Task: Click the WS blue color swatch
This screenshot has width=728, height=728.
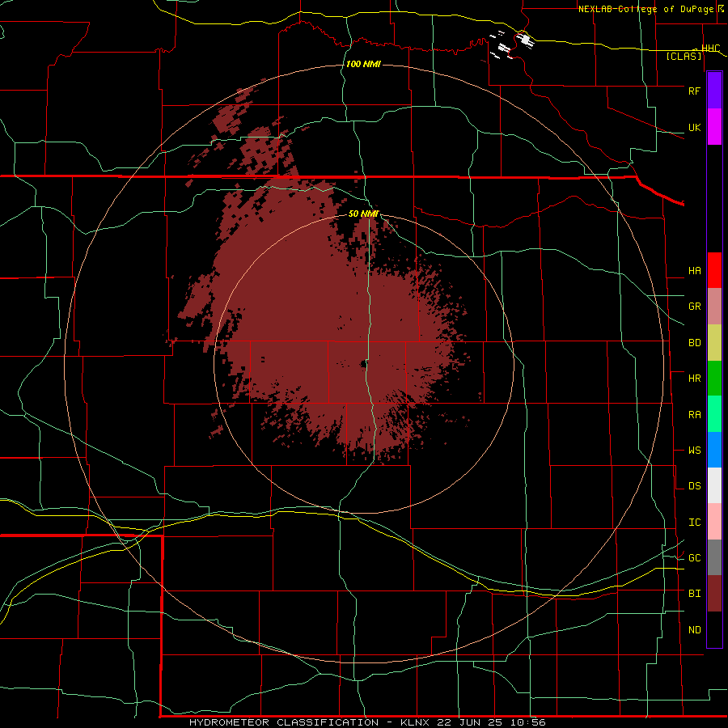Action: coord(714,450)
